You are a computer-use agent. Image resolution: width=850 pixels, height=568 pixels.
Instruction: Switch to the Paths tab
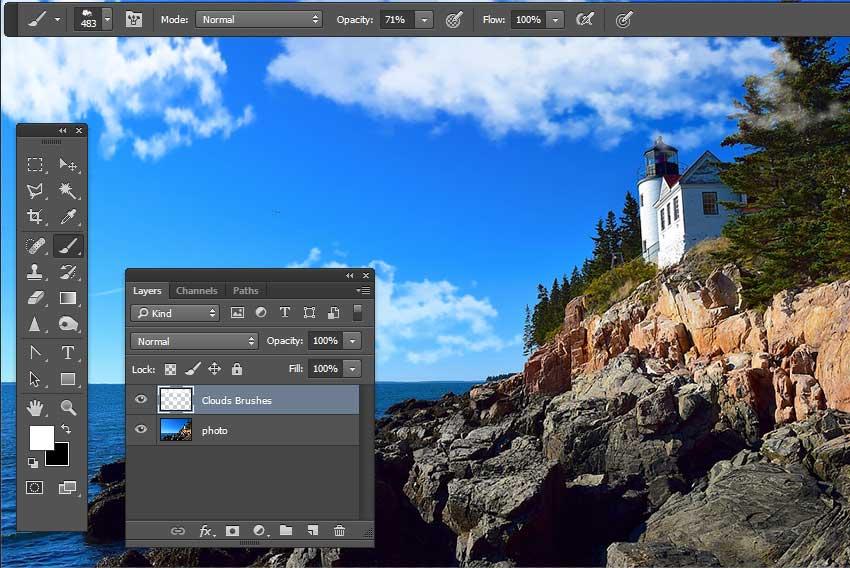click(x=246, y=291)
